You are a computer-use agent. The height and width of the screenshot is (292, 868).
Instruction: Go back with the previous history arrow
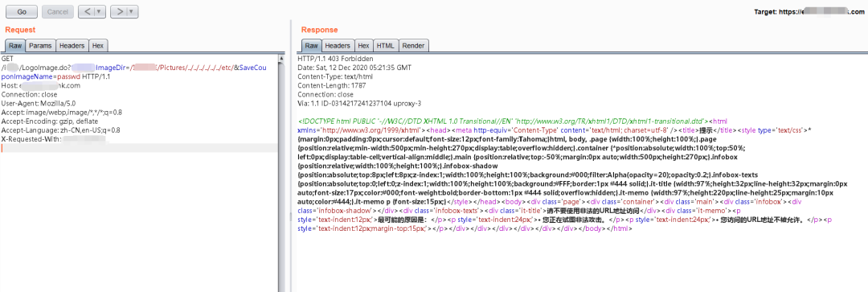click(x=88, y=11)
